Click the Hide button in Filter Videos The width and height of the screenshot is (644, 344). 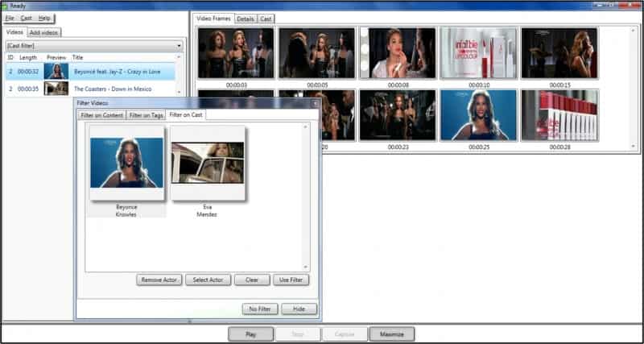point(299,309)
